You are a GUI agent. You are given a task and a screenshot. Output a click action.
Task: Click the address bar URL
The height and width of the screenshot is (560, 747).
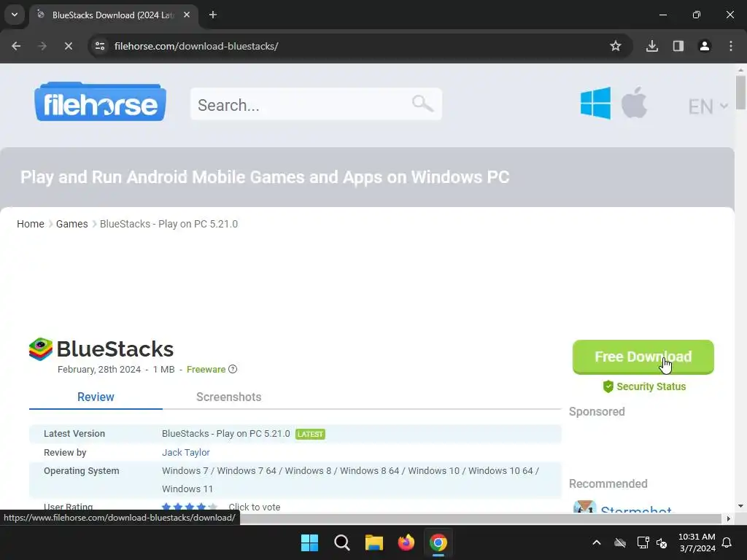tap(196, 46)
